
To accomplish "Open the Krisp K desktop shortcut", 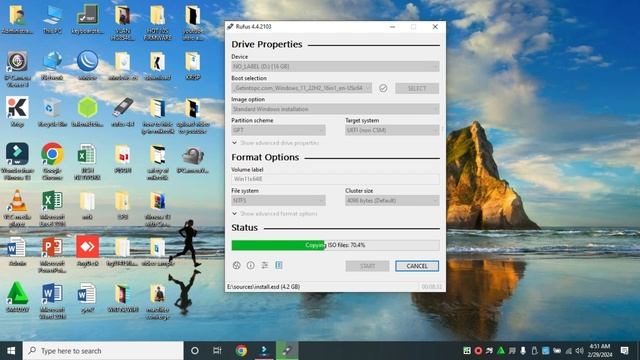I will click(17, 112).
